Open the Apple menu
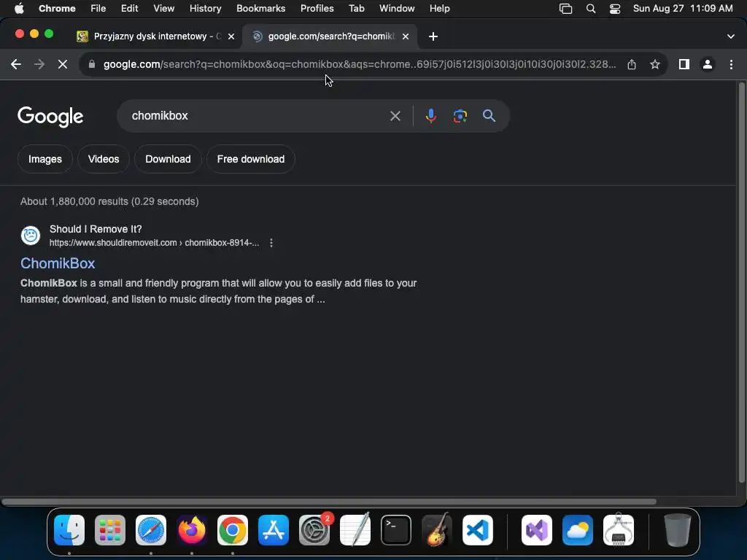Image resolution: width=747 pixels, height=560 pixels. pyautogui.click(x=19, y=9)
